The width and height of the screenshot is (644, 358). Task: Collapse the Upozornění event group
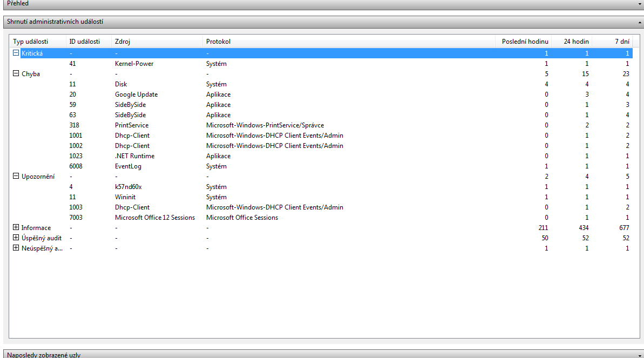[x=16, y=177]
